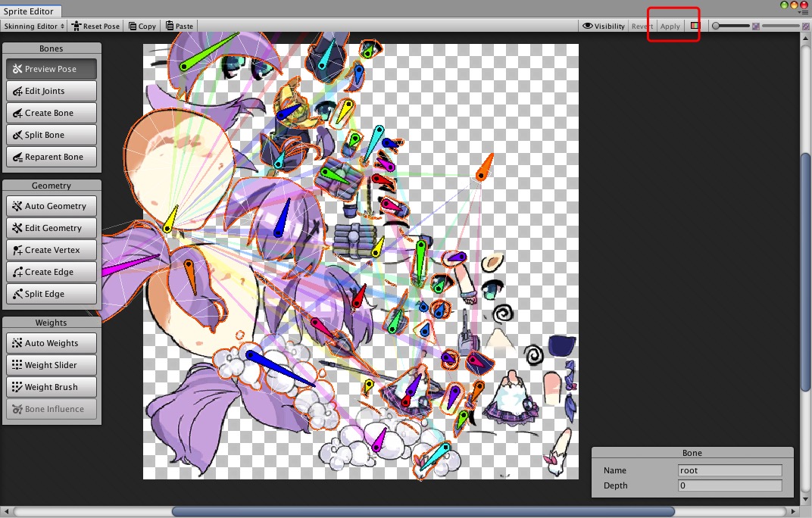Apply the skinning changes

(x=670, y=26)
